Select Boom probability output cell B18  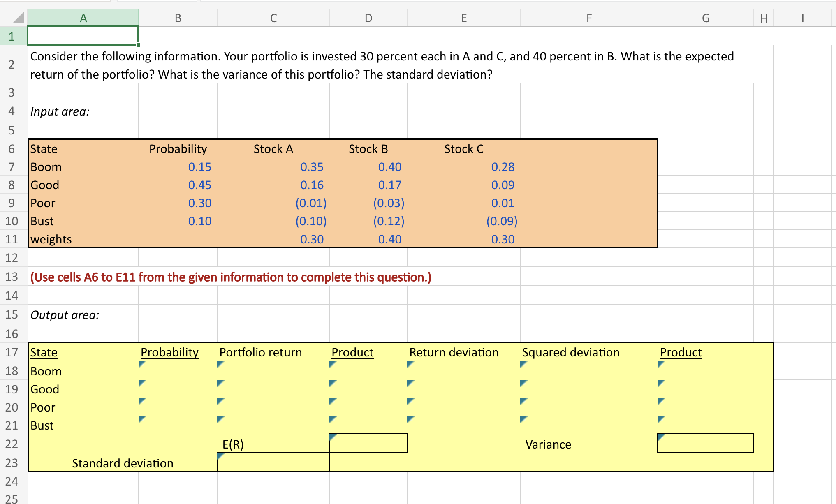[x=178, y=370]
